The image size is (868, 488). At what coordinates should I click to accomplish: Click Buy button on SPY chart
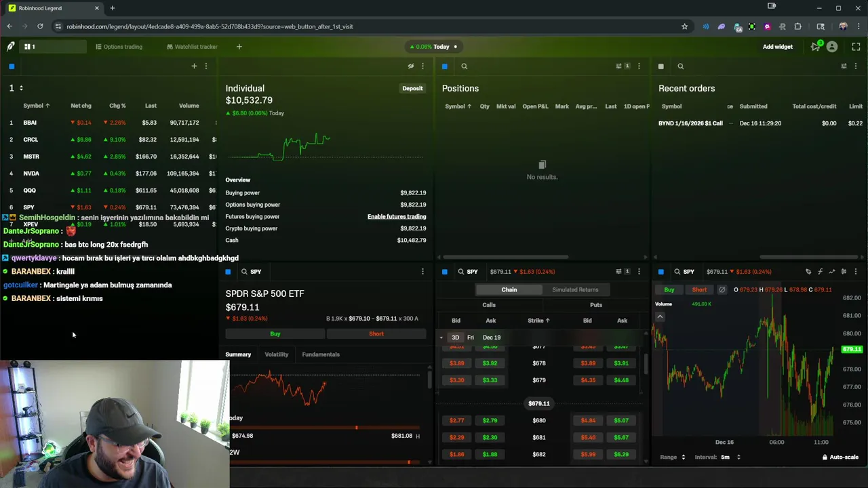click(x=669, y=290)
